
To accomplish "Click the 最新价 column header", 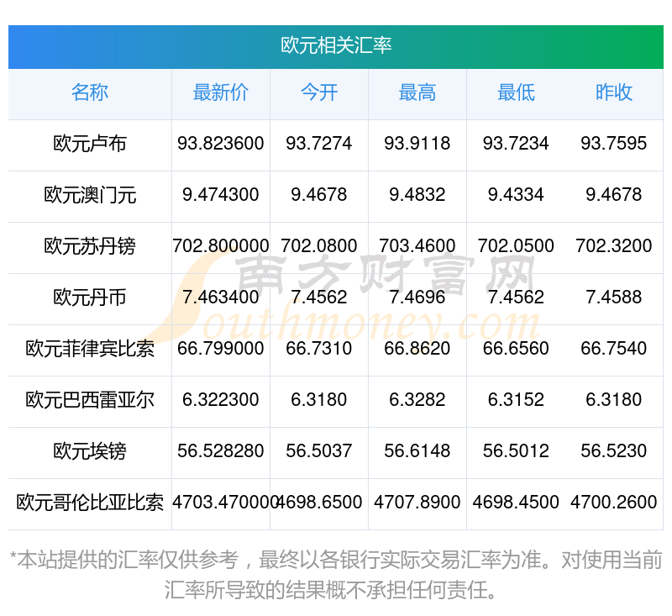I will 221,92.
